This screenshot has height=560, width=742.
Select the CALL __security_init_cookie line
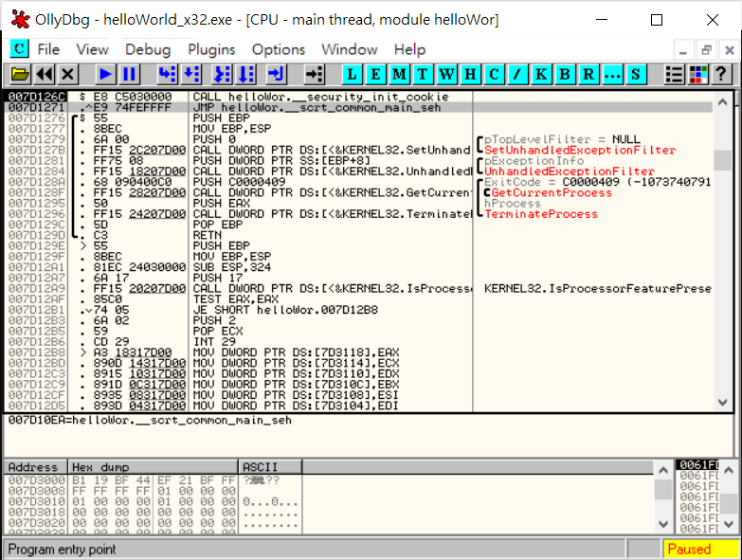click(x=321, y=97)
